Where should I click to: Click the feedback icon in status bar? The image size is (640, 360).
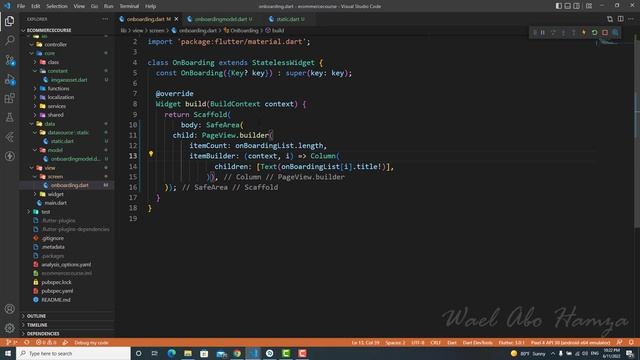(620, 342)
